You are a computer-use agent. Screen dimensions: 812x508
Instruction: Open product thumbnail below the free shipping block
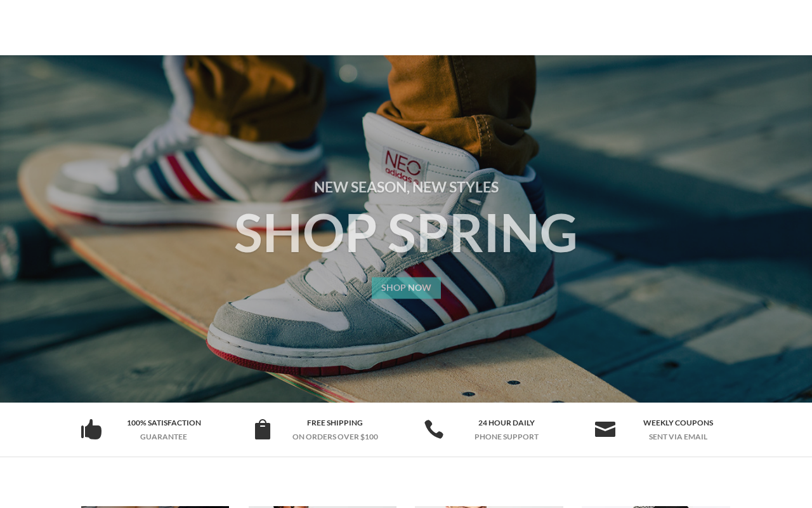[322, 507]
